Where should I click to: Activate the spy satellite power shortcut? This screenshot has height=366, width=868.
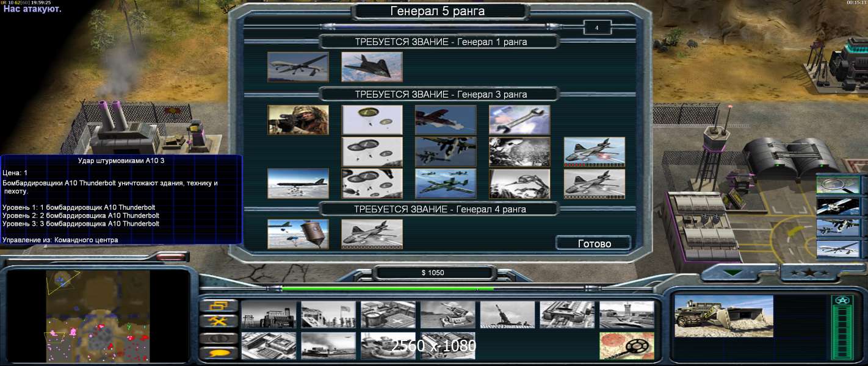pos(838,206)
